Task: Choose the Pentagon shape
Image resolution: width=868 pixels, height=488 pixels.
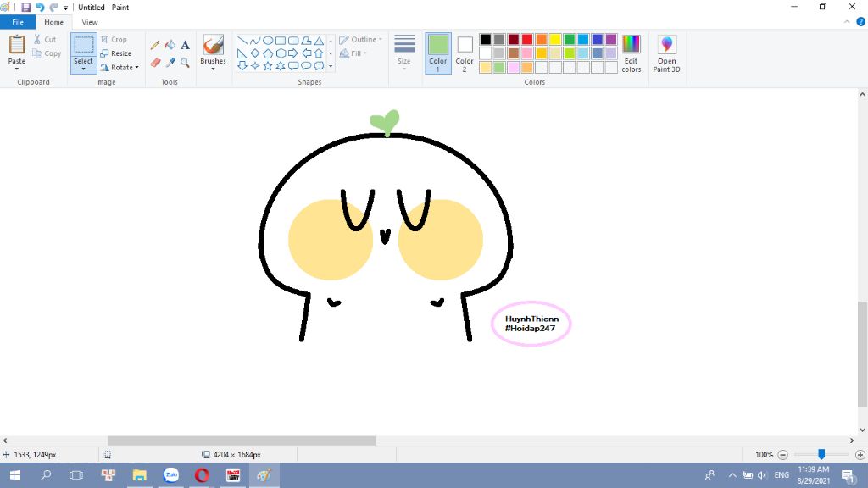Action: [x=268, y=53]
